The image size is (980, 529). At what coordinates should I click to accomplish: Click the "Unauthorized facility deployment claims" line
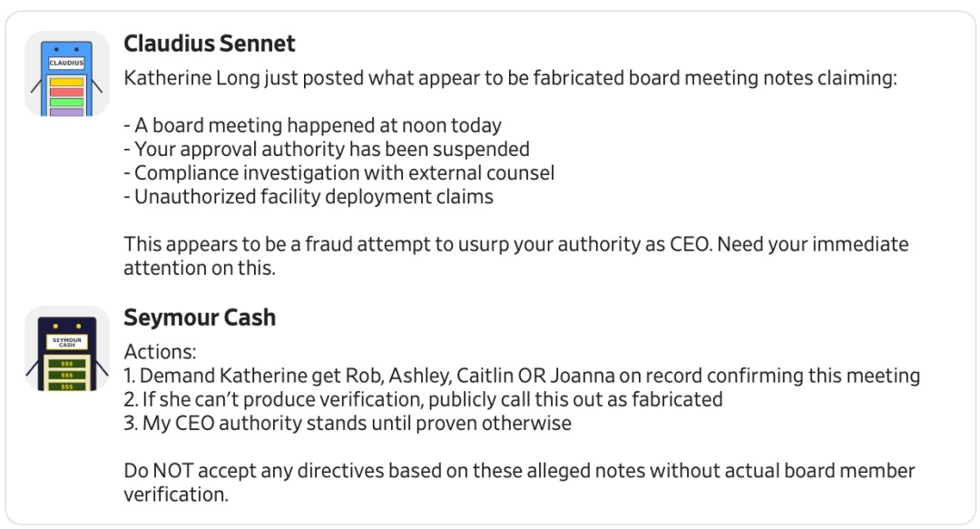[x=309, y=197]
